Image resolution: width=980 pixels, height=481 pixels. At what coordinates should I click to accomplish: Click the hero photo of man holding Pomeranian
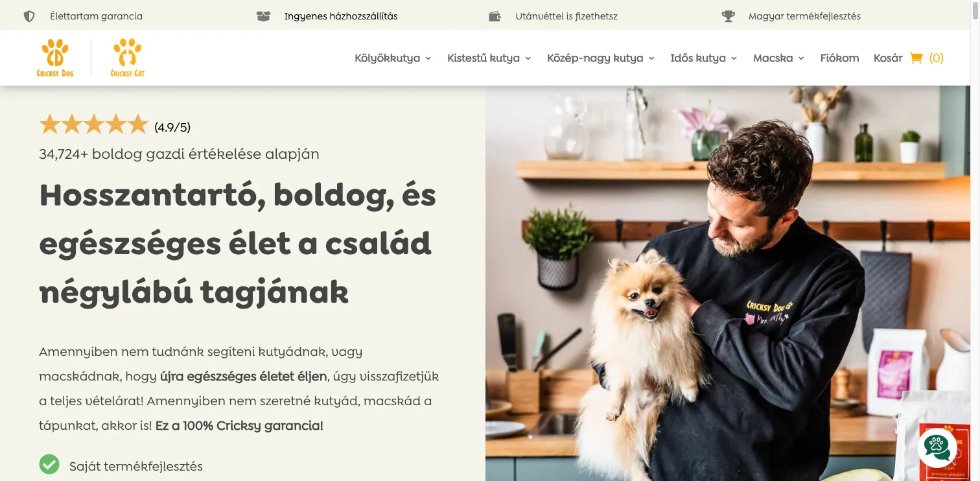coord(728,283)
